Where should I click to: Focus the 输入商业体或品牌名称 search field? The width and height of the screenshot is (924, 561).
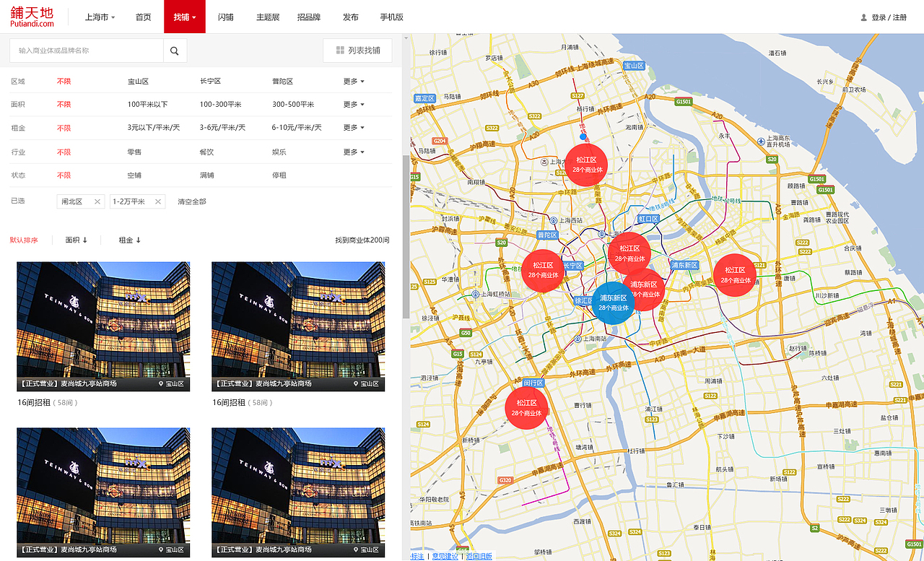(87, 51)
